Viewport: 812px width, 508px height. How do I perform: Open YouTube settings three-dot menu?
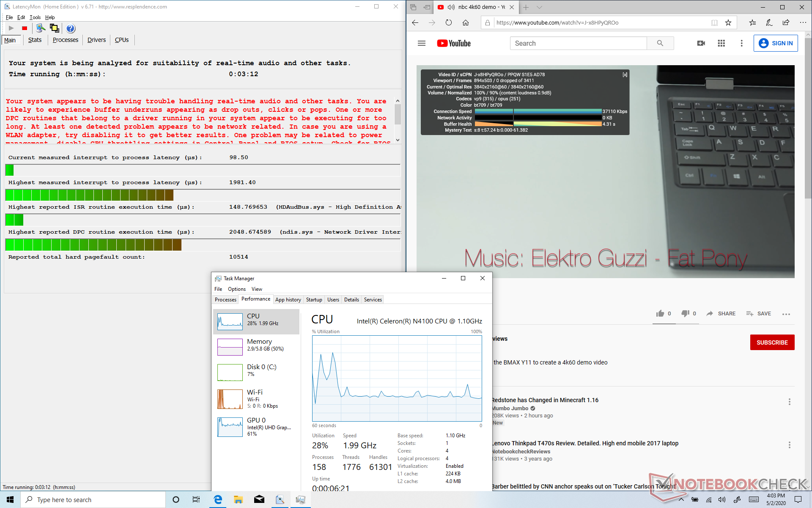click(741, 43)
